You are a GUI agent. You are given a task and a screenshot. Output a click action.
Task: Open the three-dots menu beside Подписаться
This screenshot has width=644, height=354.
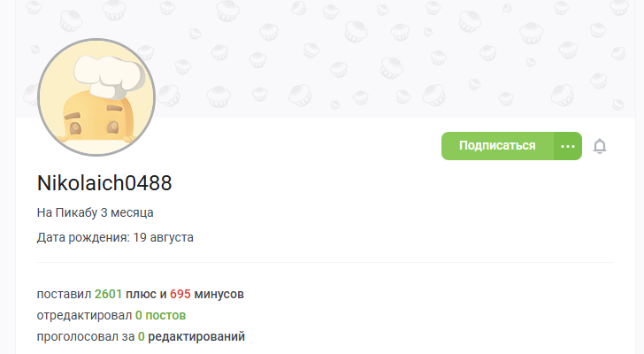(x=568, y=146)
